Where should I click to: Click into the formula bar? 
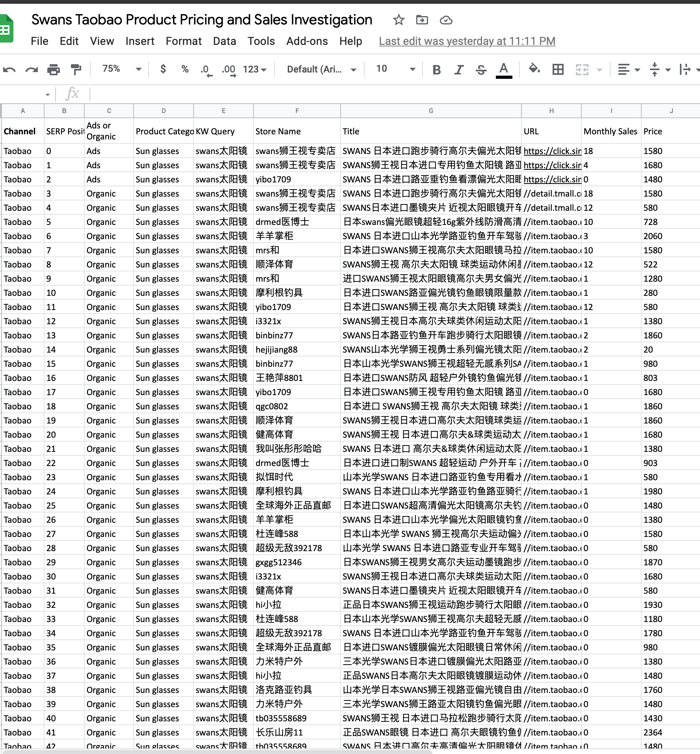394,94
